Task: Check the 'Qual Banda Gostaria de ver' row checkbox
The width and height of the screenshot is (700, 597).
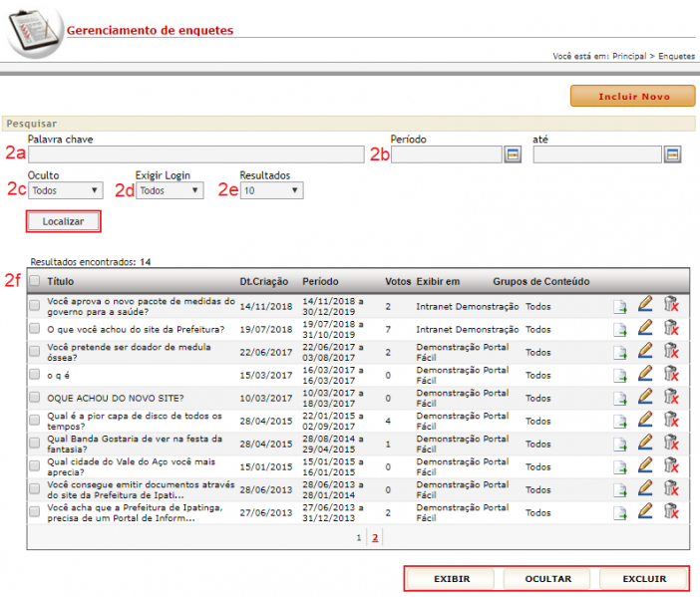Action: [34, 444]
